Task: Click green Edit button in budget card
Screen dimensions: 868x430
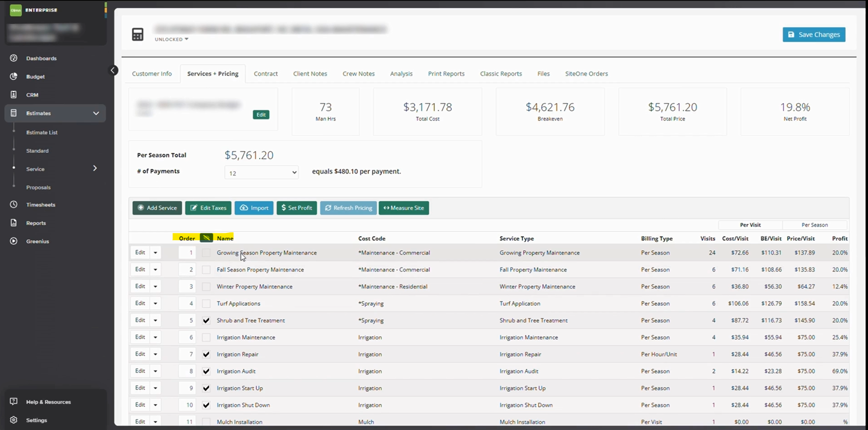Action: 261,115
